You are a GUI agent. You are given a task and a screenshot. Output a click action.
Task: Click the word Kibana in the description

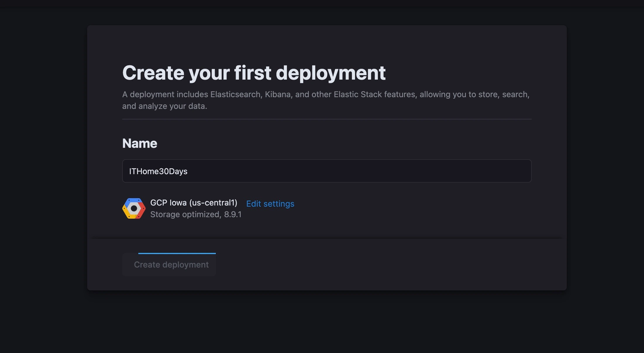coord(278,95)
